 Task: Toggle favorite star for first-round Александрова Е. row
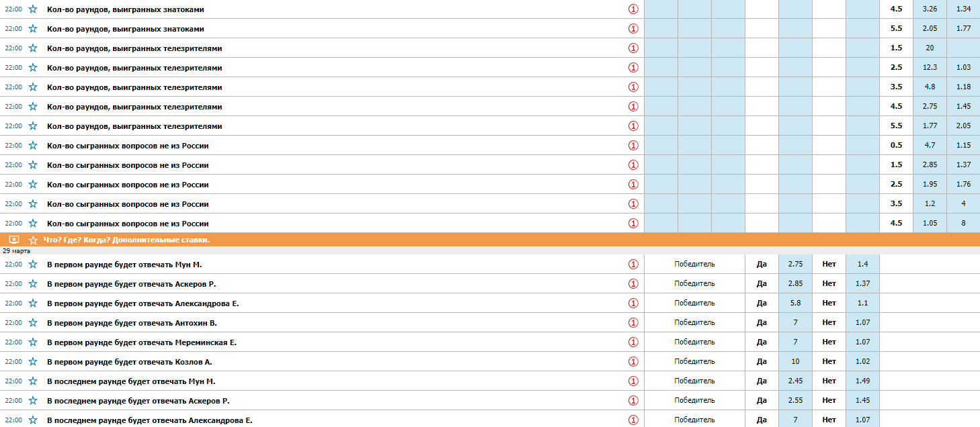click(33, 303)
